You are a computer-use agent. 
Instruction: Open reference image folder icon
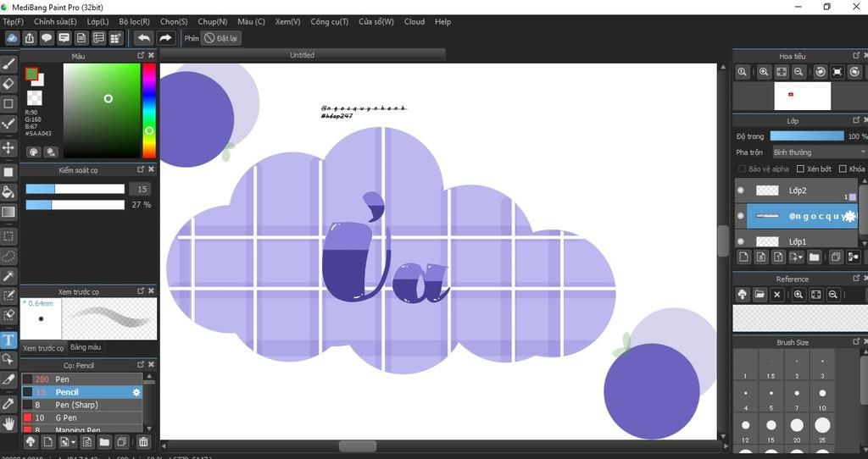pos(759,295)
